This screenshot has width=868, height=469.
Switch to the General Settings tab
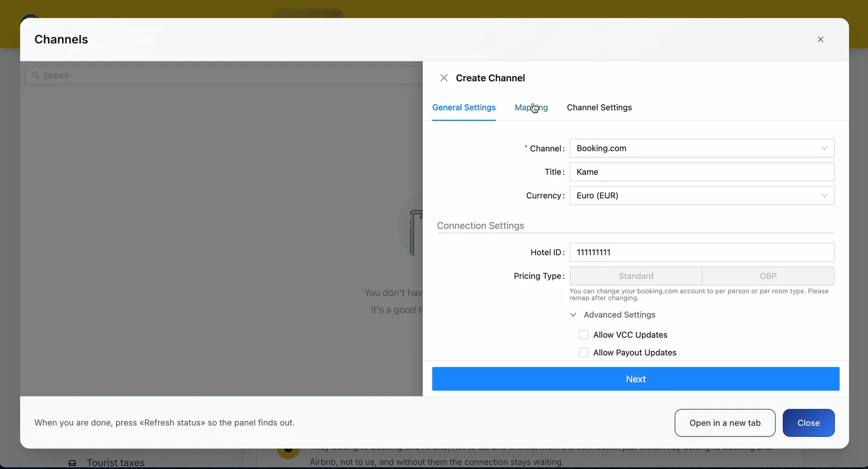(464, 107)
